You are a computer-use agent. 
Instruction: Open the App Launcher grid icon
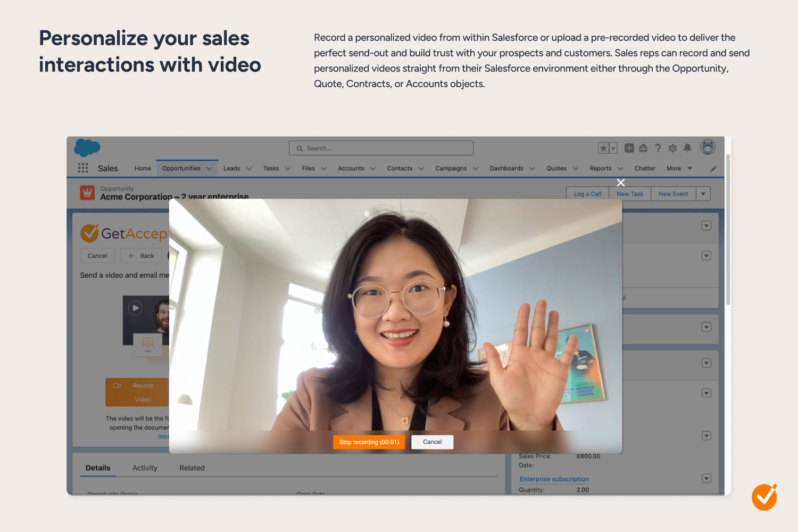click(x=83, y=168)
